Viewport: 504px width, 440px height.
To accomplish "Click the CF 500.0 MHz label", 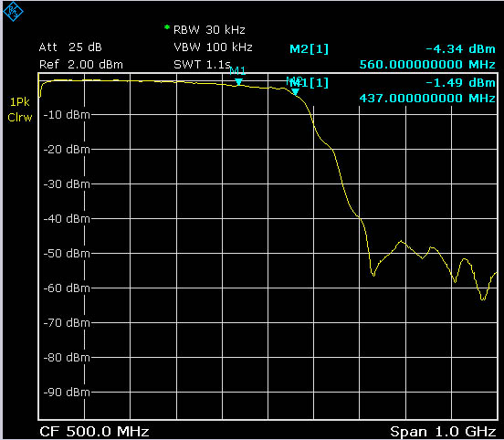I will [x=94, y=431].
